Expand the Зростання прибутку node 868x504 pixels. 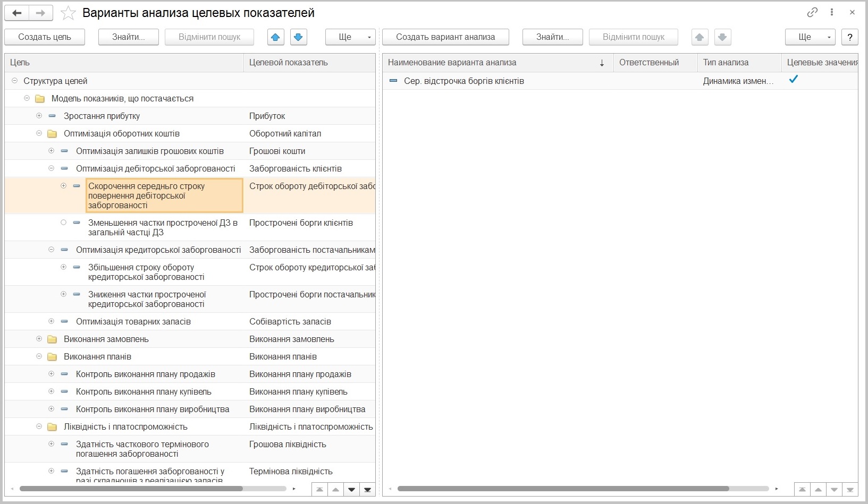(x=39, y=116)
